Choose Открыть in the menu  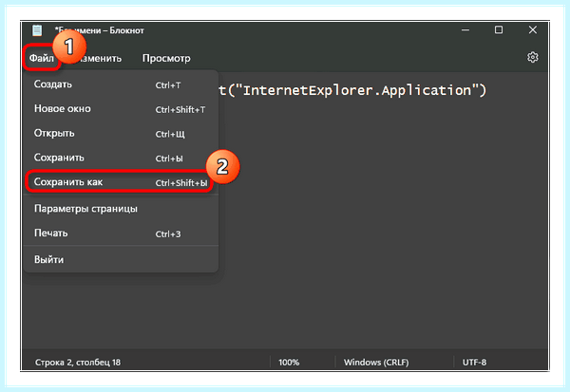coord(121,133)
